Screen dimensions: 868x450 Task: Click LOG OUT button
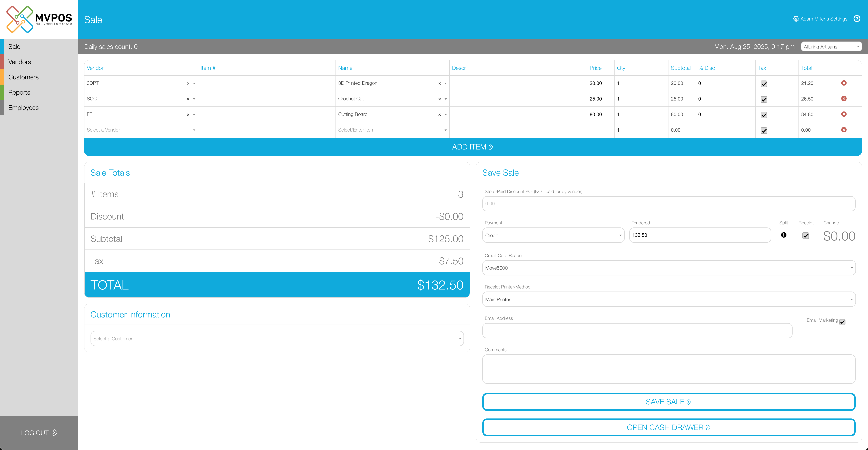pyautogui.click(x=39, y=433)
